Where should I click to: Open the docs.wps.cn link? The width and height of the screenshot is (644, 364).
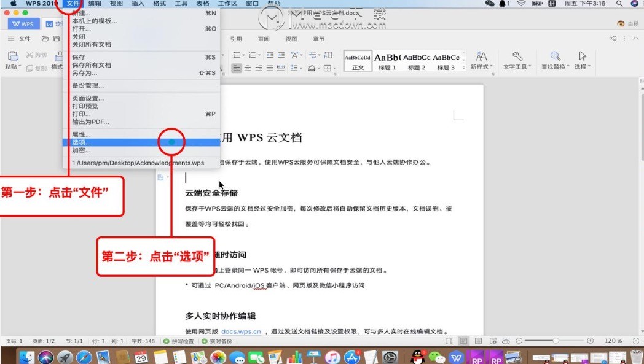click(x=241, y=331)
